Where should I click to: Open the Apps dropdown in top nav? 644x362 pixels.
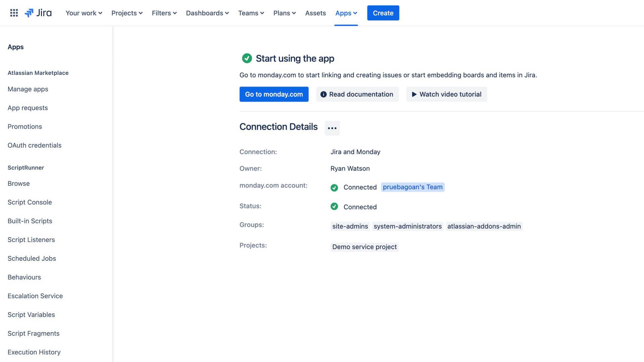click(346, 13)
